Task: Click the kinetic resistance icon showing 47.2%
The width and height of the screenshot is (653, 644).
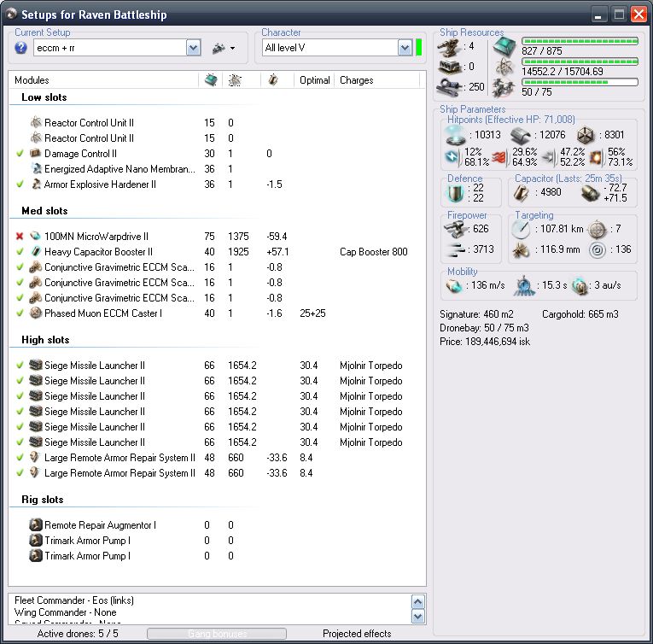Action: pos(549,156)
